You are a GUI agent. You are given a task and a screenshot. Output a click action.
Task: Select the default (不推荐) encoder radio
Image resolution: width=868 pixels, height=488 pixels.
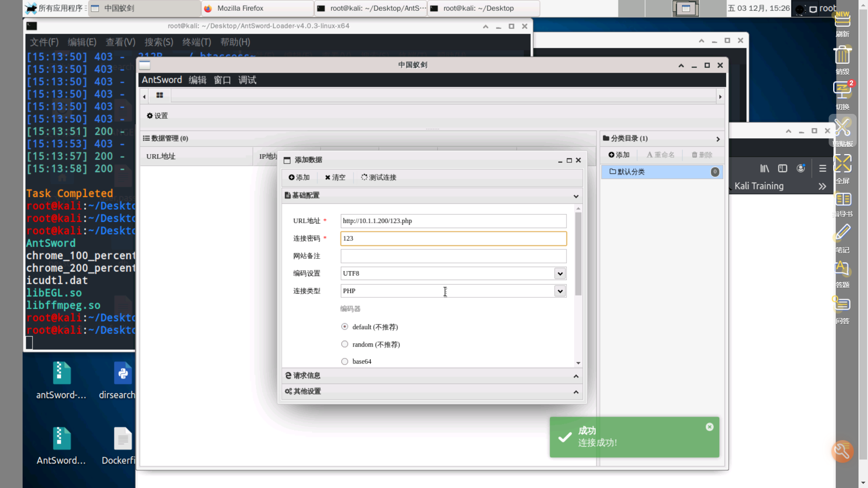click(345, 327)
